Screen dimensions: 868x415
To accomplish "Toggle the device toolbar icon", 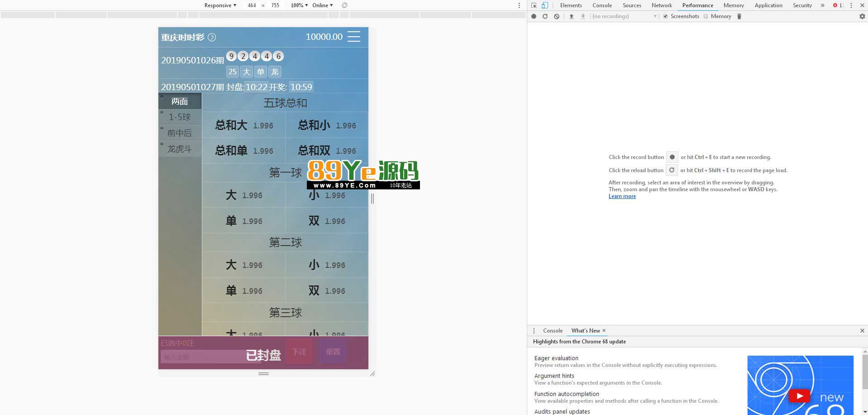I will 545,5.
